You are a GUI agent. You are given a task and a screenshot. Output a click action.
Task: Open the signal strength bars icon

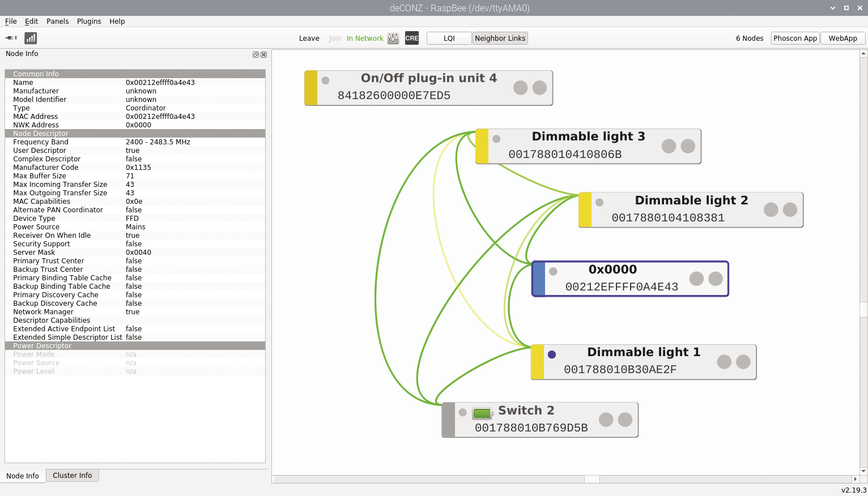(31, 38)
